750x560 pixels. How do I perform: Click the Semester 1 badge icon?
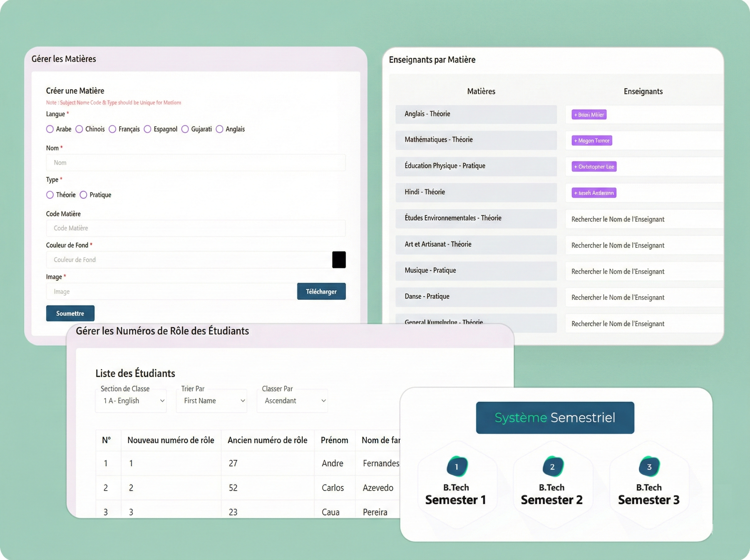[457, 467]
